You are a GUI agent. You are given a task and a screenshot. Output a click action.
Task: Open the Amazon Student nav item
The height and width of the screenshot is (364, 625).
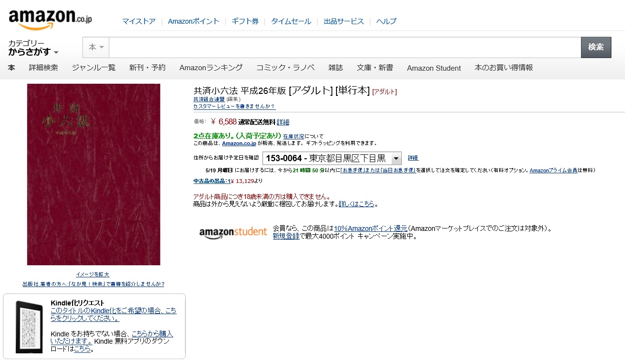[x=434, y=68]
